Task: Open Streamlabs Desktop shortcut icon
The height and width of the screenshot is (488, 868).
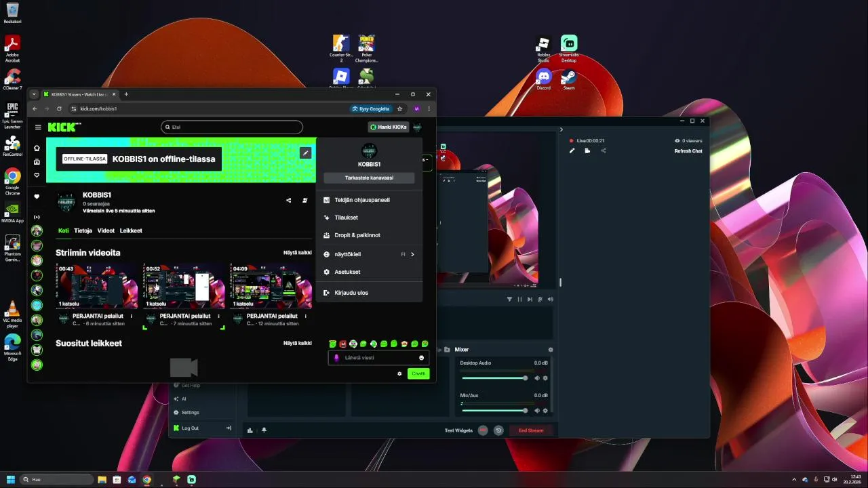Action: pyautogui.click(x=569, y=49)
